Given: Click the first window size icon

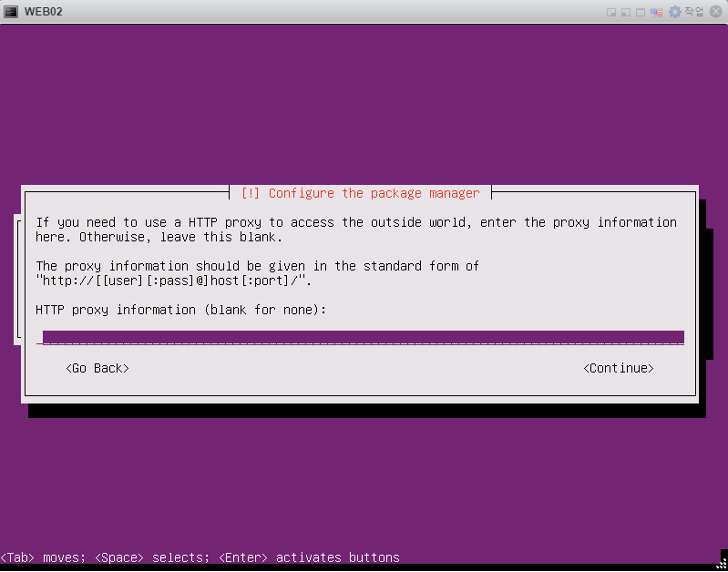Looking at the screenshot, I should pyautogui.click(x=611, y=12).
